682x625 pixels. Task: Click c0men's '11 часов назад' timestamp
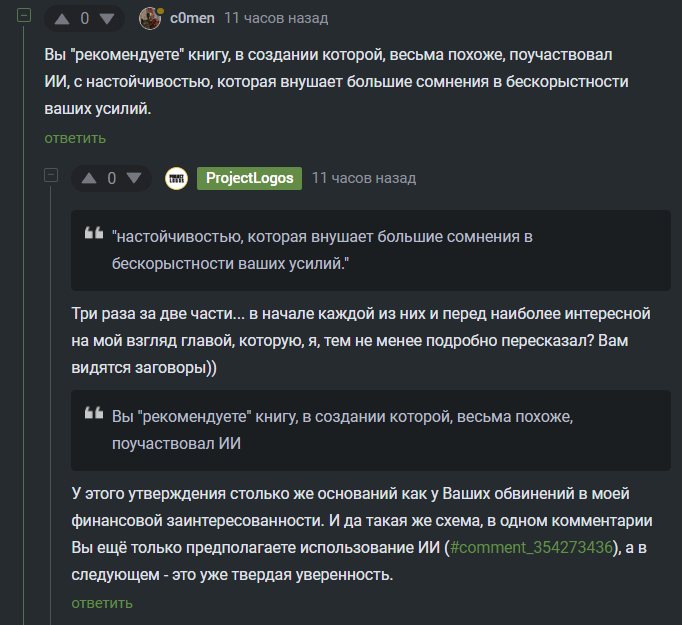(276, 18)
